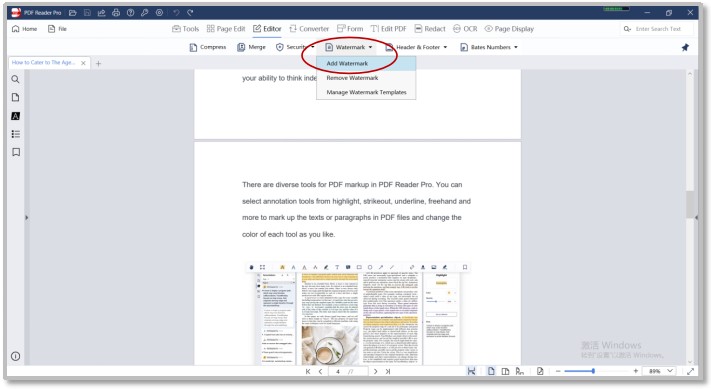The width and height of the screenshot is (711, 389).
Task: Adjust the zoom slider handle
Action: (x=593, y=371)
